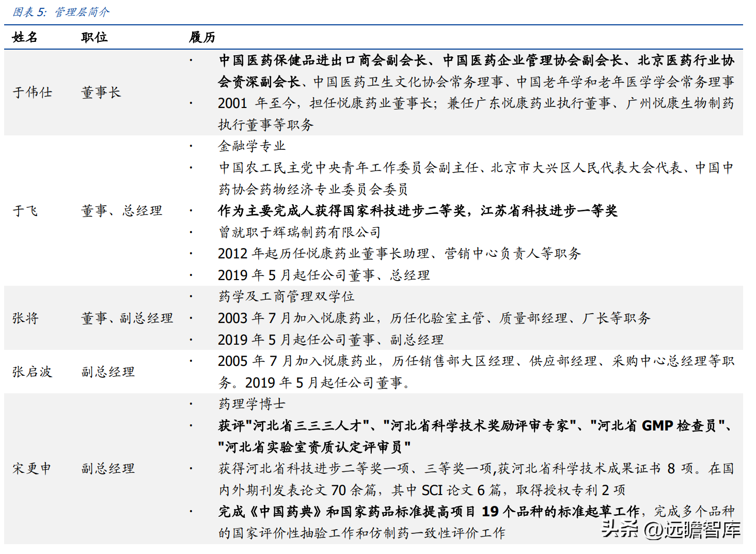
Task: Select the name cell '于伟仕'
Action: point(33,93)
